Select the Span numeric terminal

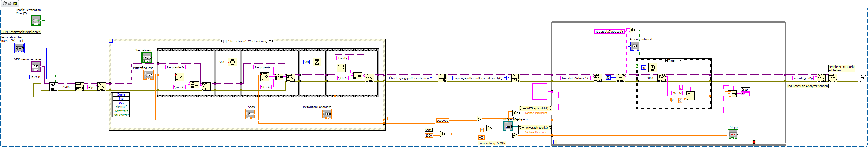coord(250,114)
